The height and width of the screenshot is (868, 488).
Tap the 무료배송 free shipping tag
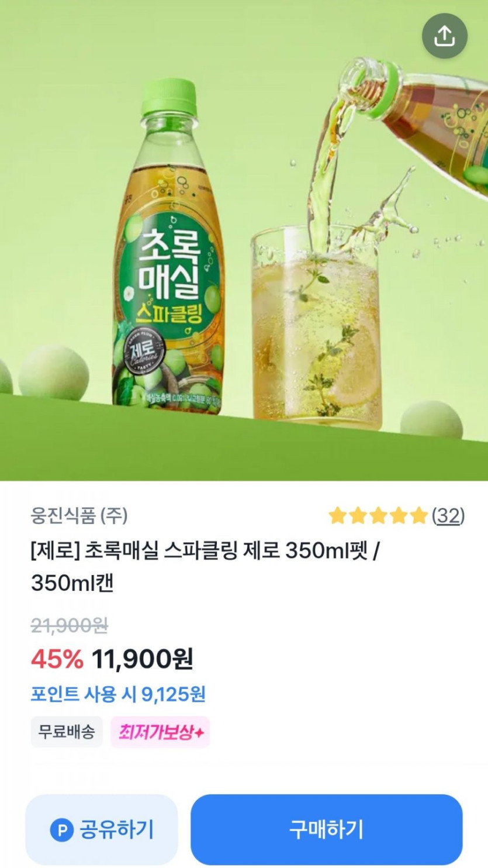point(67,732)
